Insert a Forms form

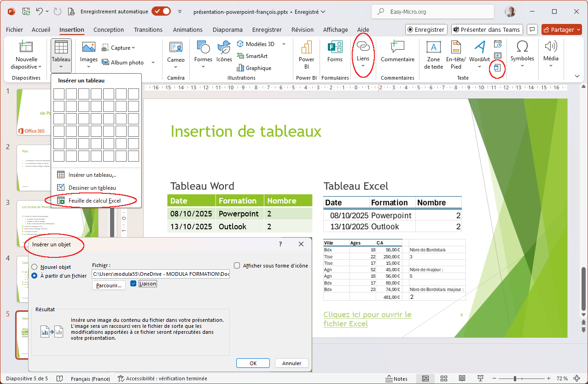click(335, 47)
